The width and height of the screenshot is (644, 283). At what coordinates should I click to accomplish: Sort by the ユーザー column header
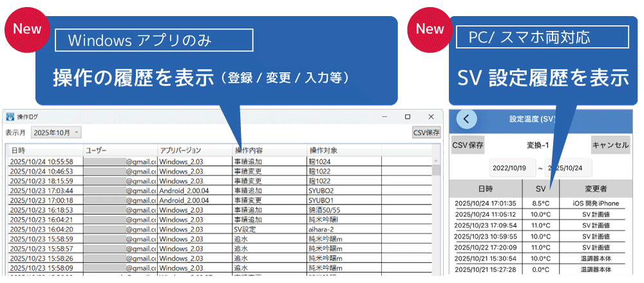pos(120,150)
